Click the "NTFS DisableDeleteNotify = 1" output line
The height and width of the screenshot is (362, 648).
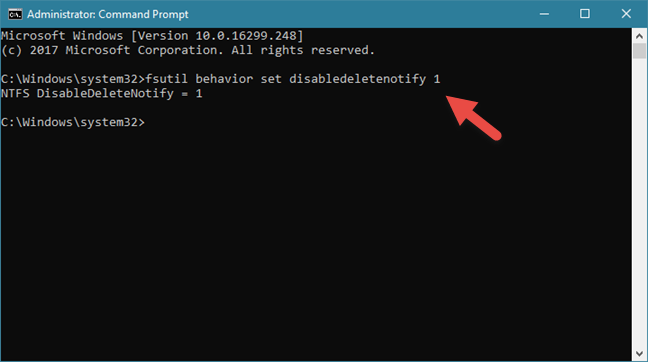click(x=102, y=93)
